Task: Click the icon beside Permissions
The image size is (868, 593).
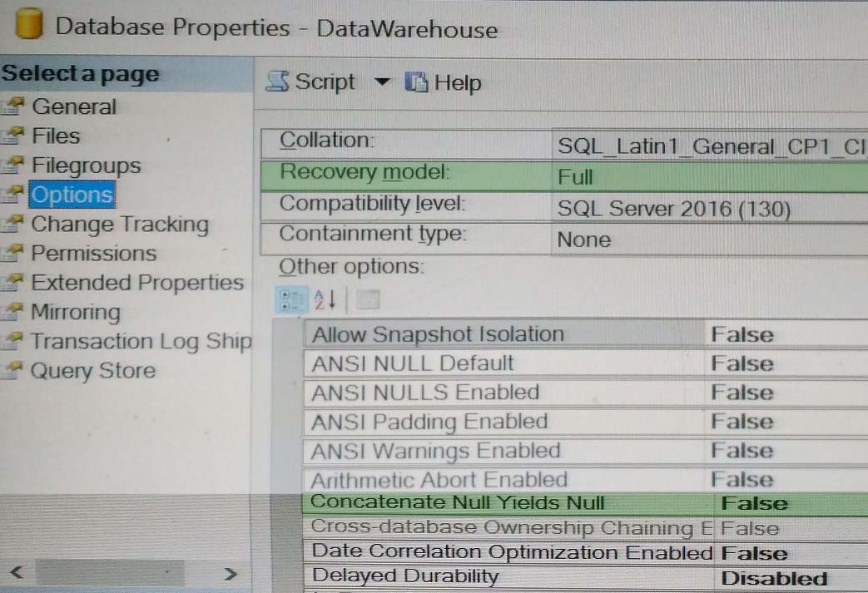Action: coord(13,252)
